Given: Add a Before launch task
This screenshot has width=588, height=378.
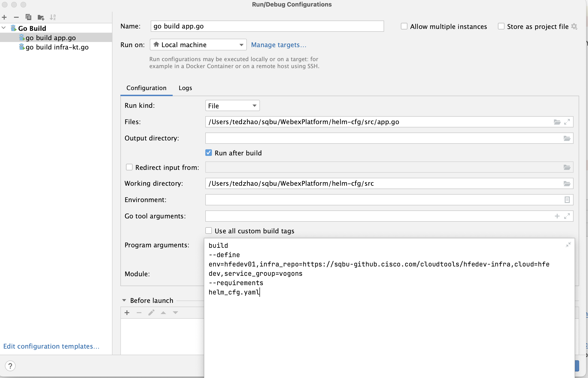Looking at the screenshot, I should click(x=127, y=313).
